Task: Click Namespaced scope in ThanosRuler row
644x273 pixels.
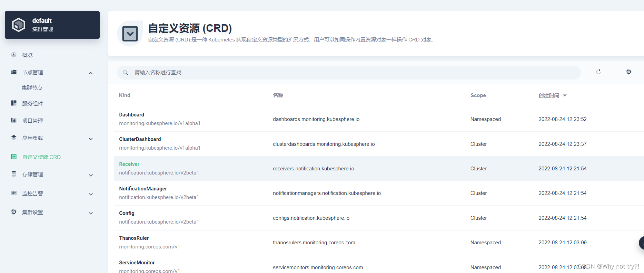Action: pyautogui.click(x=486, y=243)
